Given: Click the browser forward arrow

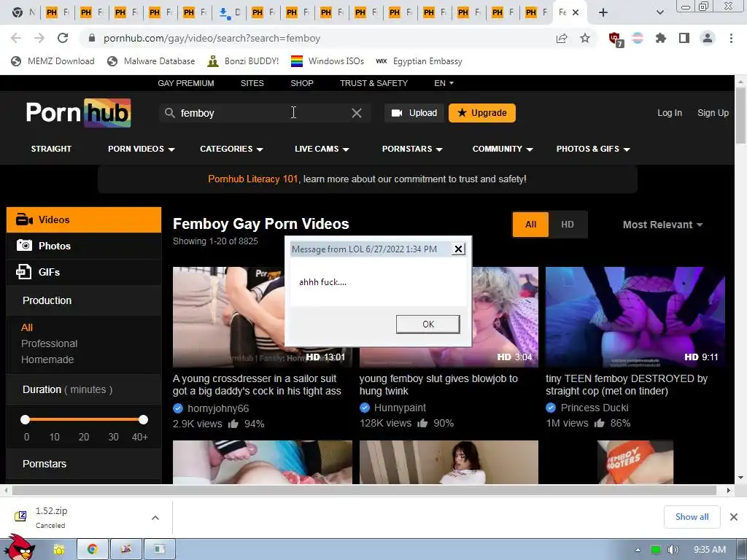Looking at the screenshot, I should 39,38.
